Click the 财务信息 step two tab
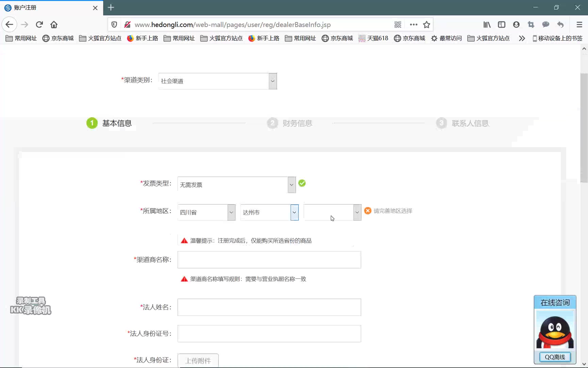Screen dimensions: 588x368 click(290, 123)
